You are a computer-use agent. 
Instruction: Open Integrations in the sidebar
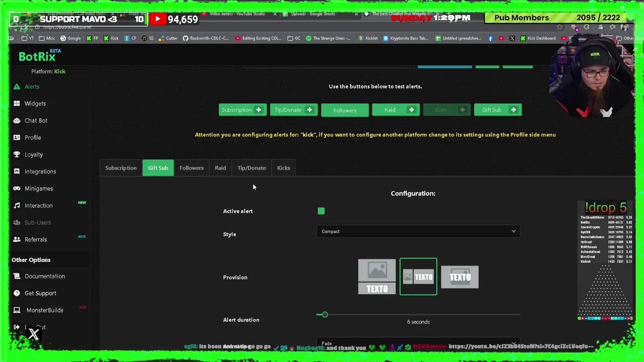click(x=40, y=171)
